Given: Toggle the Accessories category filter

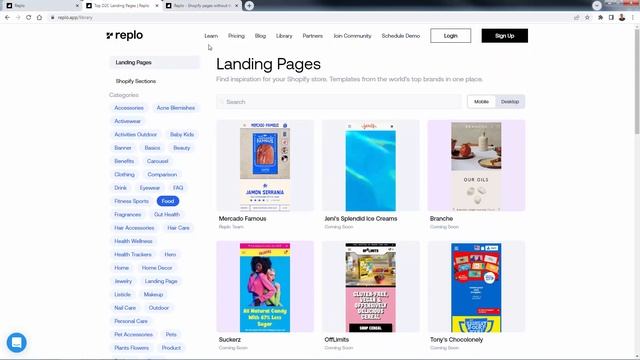Looking at the screenshot, I should pyautogui.click(x=129, y=108).
